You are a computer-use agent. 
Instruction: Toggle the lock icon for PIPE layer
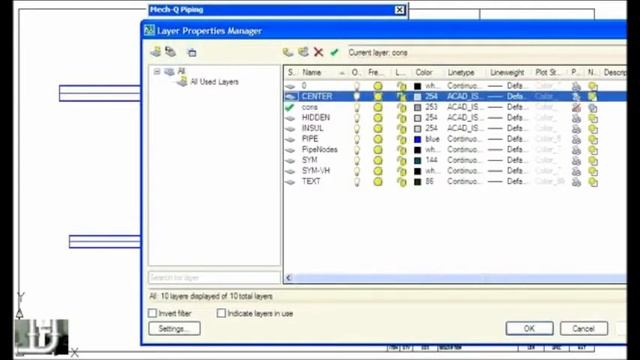click(x=402, y=139)
